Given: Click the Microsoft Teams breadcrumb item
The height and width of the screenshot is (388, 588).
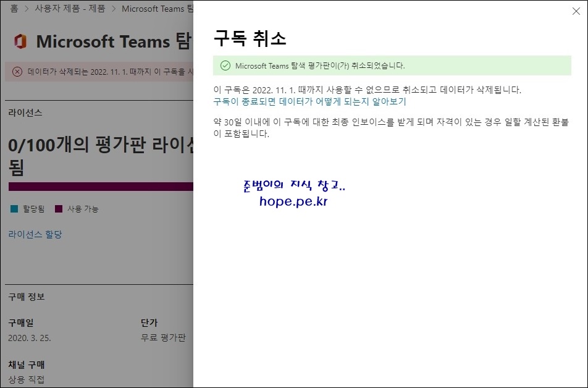Looking at the screenshot, I should click(157, 8).
